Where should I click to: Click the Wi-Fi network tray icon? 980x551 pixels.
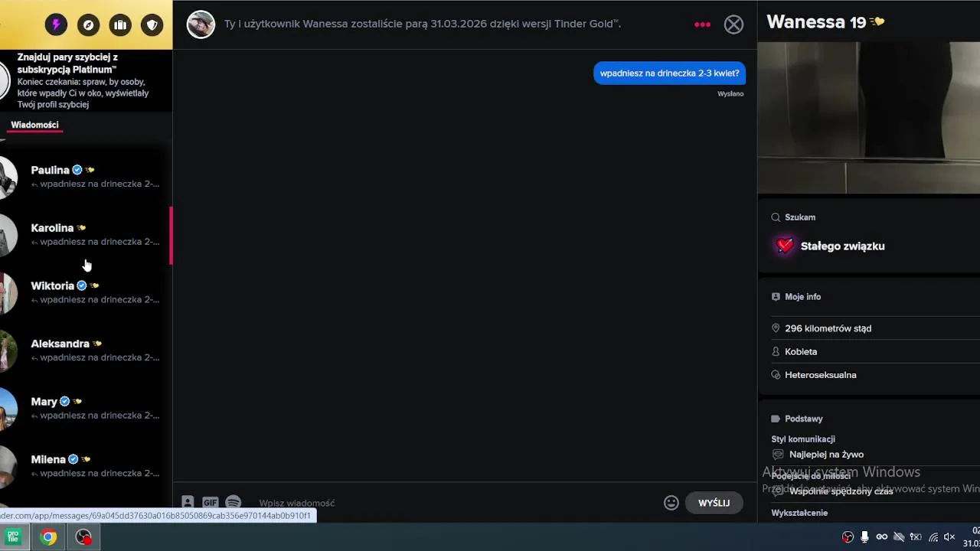click(x=933, y=537)
